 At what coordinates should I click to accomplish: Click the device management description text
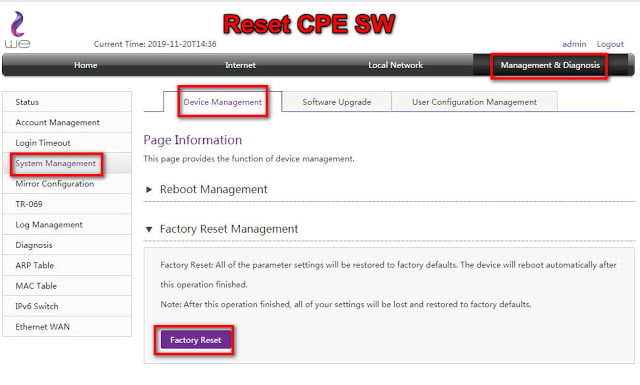tap(249, 159)
